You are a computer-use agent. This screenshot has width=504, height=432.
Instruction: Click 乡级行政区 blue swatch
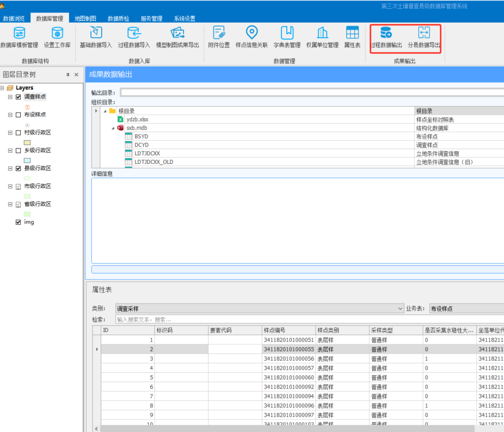[27, 161]
